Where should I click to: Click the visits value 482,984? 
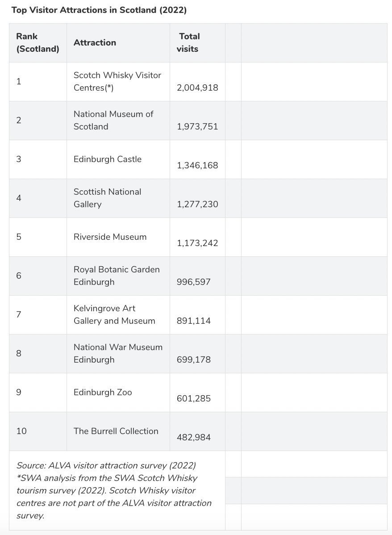tap(193, 437)
